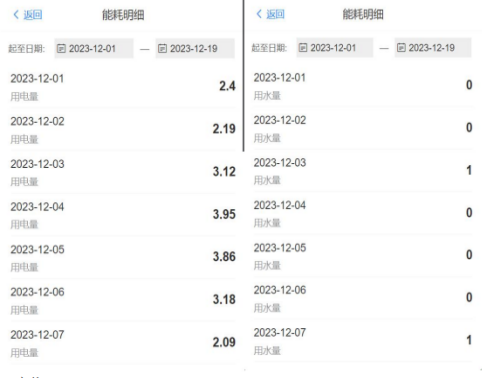Open start date 2023-12-01 field in electricity panel

tap(94, 49)
